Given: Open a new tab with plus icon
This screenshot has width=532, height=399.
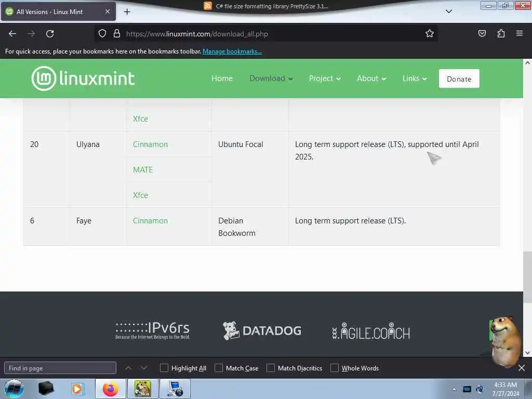Looking at the screenshot, I should [x=127, y=12].
